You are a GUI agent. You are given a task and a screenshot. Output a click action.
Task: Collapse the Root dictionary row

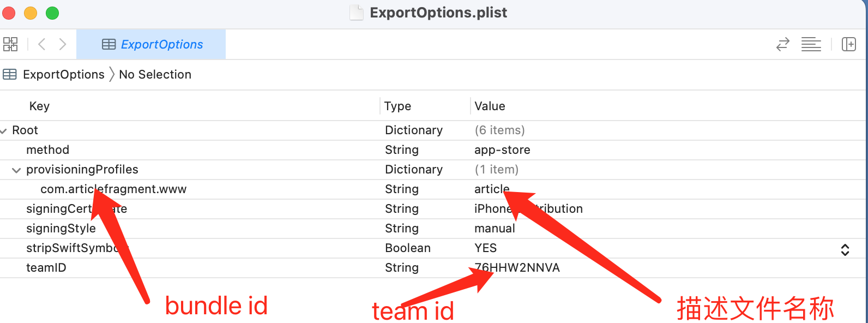pos(4,130)
